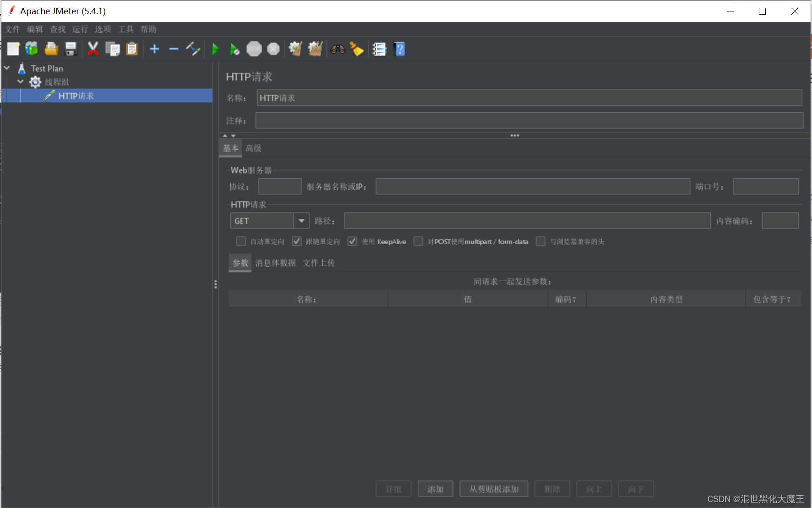Click the 详细 button
Screen dimensions: 812x508
(x=394, y=489)
